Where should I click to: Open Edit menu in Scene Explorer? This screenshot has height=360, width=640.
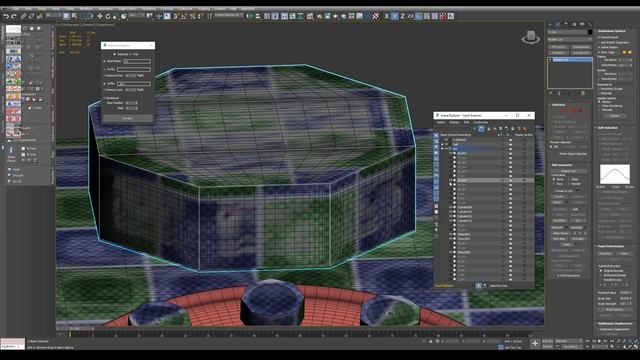tap(466, 122)
